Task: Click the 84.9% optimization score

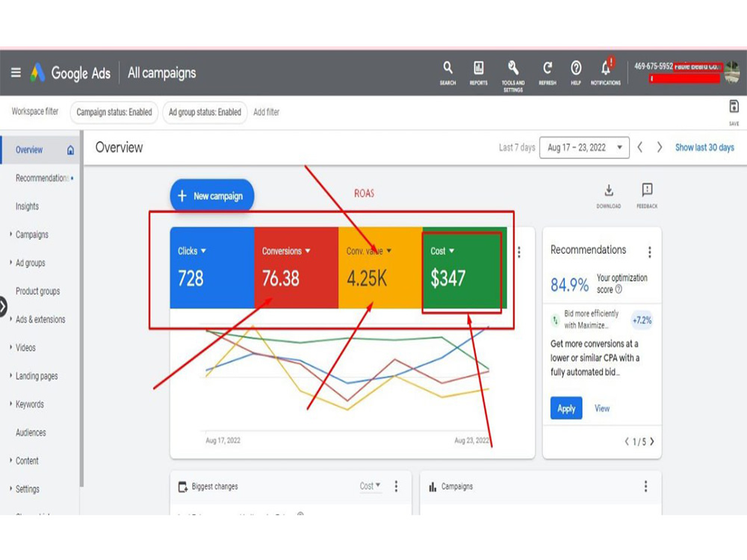Action: (x=569, y=285)
